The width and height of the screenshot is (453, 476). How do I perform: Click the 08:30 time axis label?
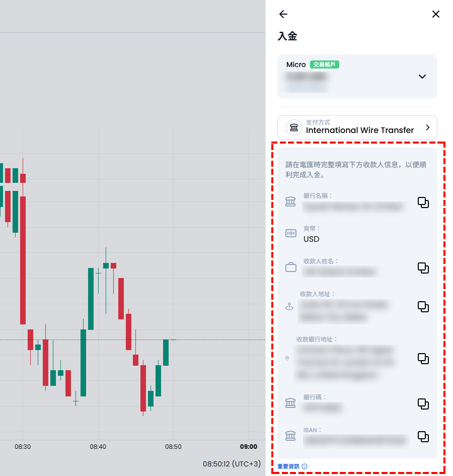click(23, 446)
